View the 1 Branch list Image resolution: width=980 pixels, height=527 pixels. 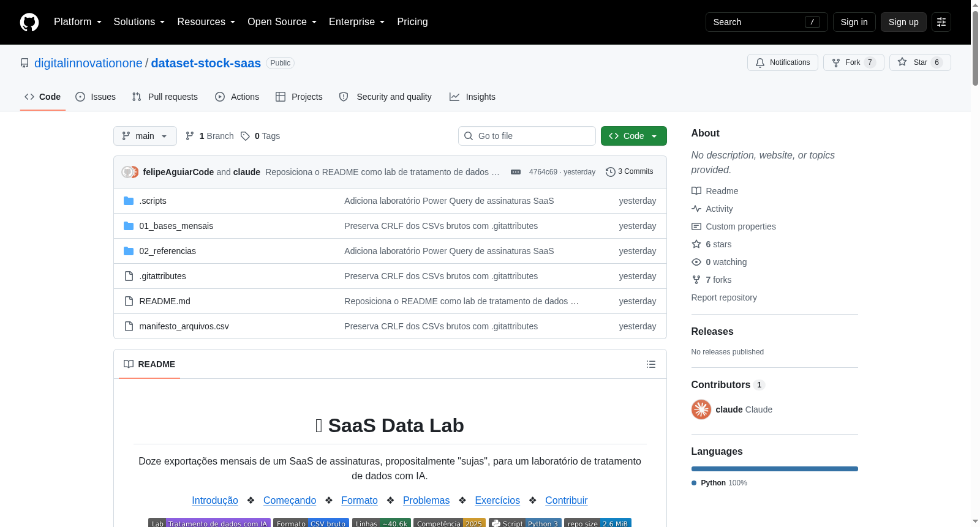(x=209, y=136)
